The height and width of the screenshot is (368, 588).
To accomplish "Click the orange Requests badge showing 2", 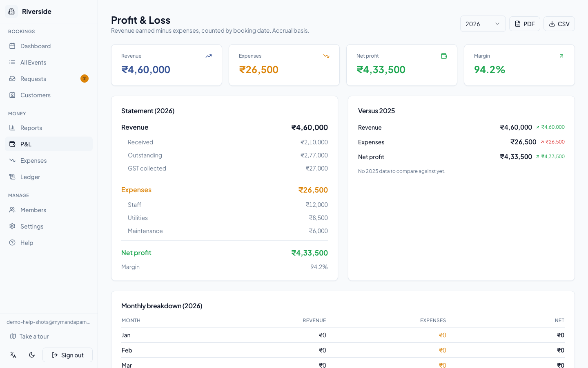I will tap(85, 79).
